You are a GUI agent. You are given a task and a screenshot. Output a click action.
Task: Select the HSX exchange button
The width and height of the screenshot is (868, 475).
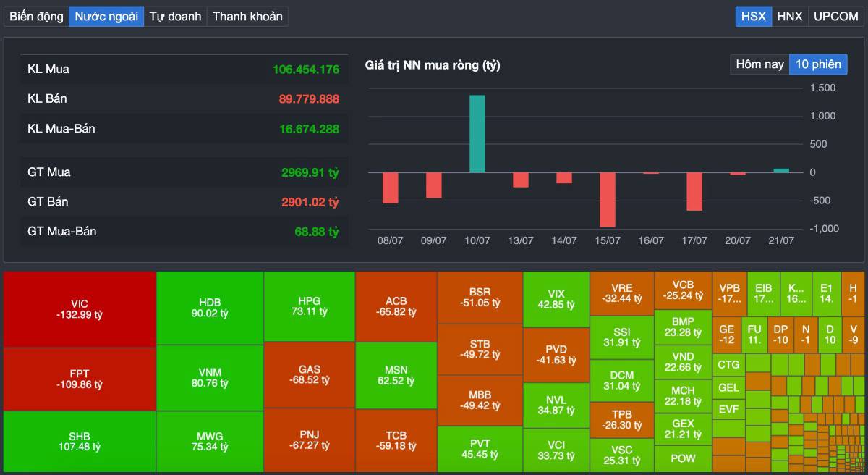(x=753, y=16)
